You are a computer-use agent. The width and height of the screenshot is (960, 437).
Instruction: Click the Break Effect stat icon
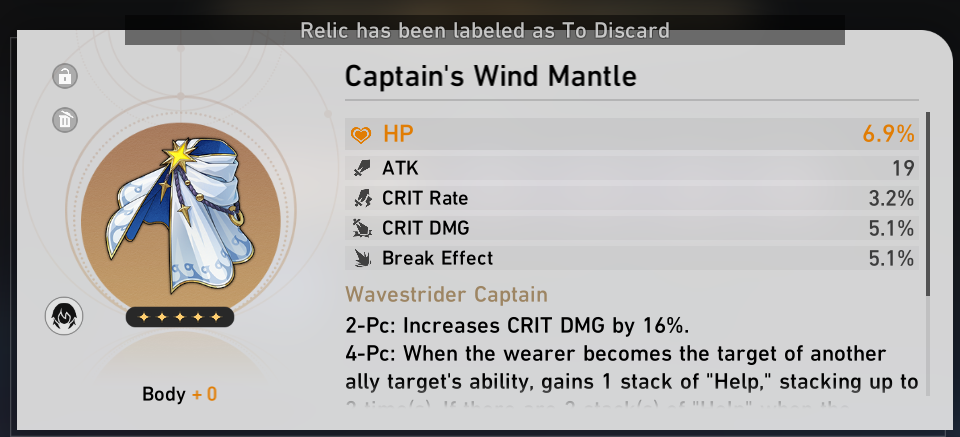click(x=361, y=258)
